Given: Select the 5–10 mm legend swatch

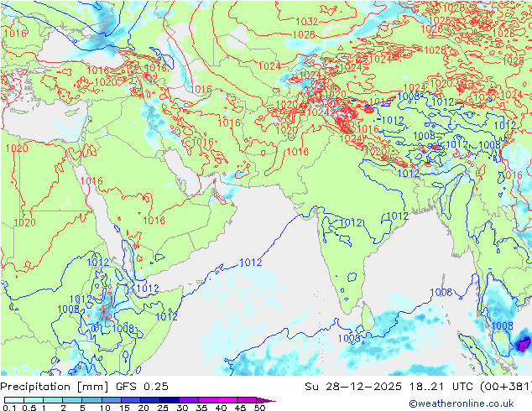Looking at the screenshot, I should 91,400.
